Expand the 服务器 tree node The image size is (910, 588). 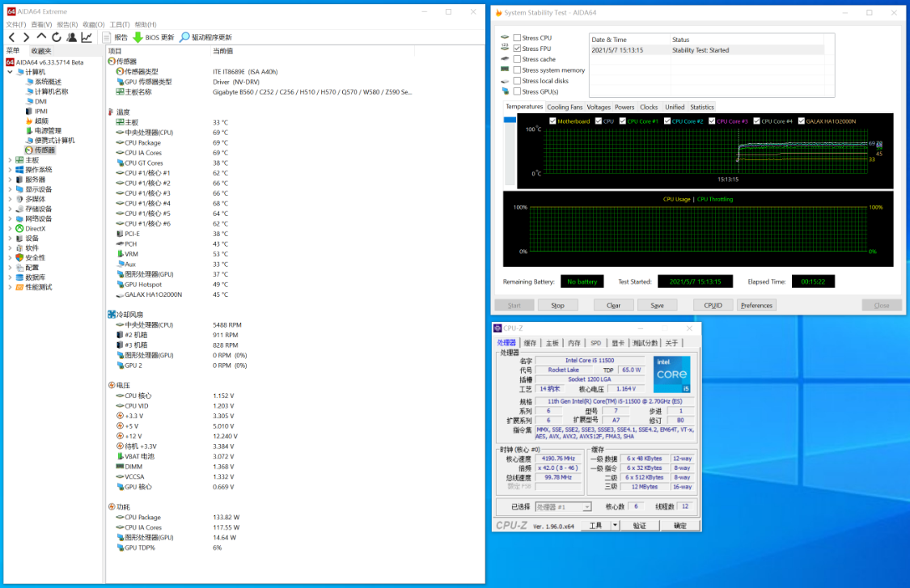click(10, 180)
